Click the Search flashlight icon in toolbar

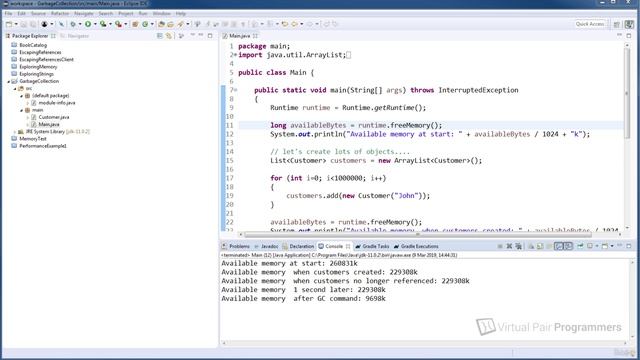(180, 24)
